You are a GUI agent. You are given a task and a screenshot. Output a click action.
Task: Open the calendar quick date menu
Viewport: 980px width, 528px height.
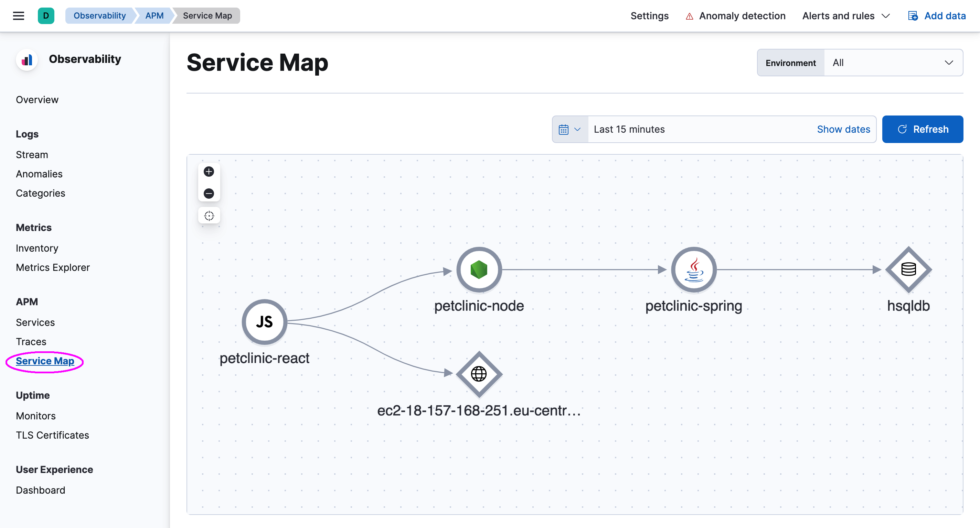click(x=569, y=129)
